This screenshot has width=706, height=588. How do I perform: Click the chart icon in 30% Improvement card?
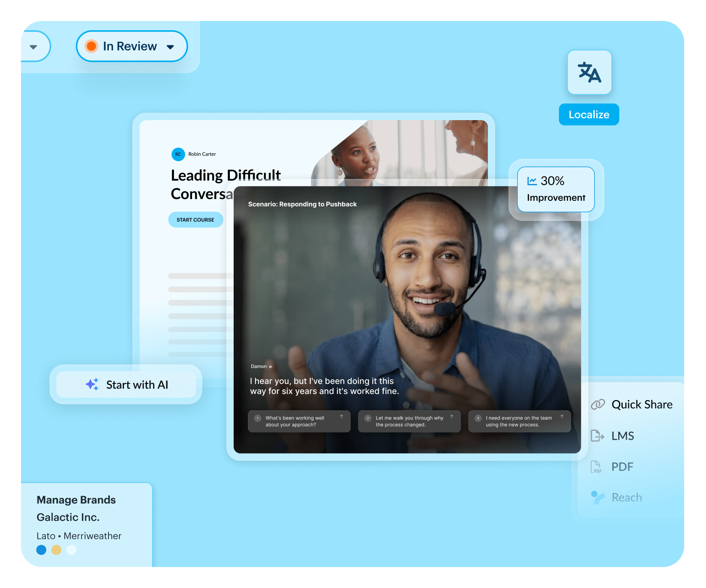click(532, 181)
